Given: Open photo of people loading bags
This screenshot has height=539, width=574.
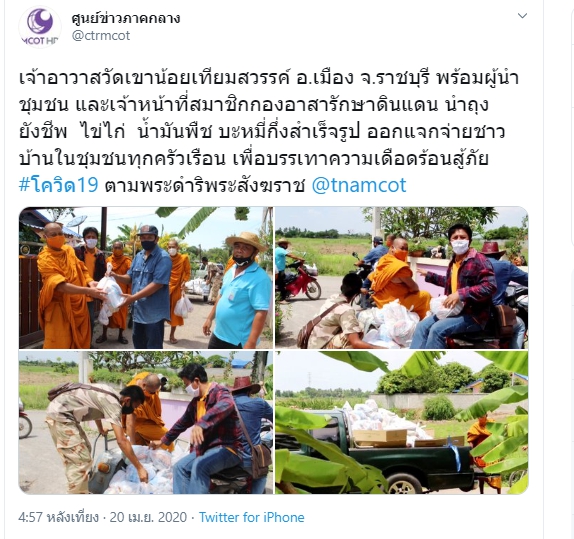Looking at the screenshot, I should pyautogui.click(x=146, y=422).
